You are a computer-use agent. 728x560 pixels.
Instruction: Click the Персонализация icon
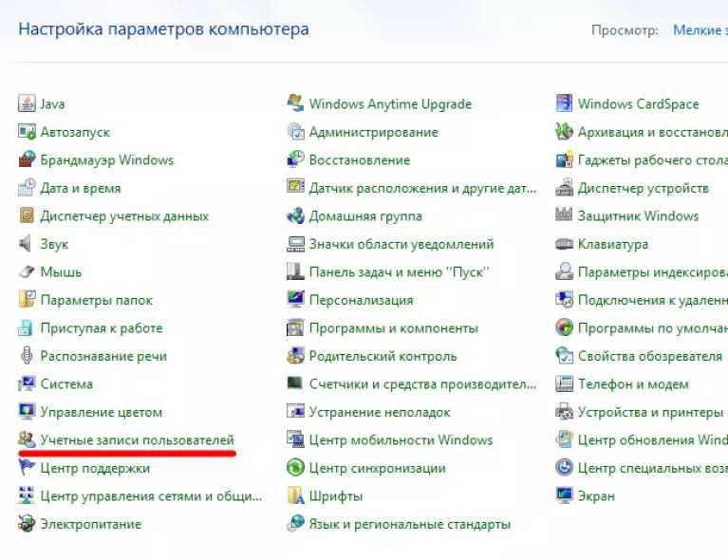[295, 300]
